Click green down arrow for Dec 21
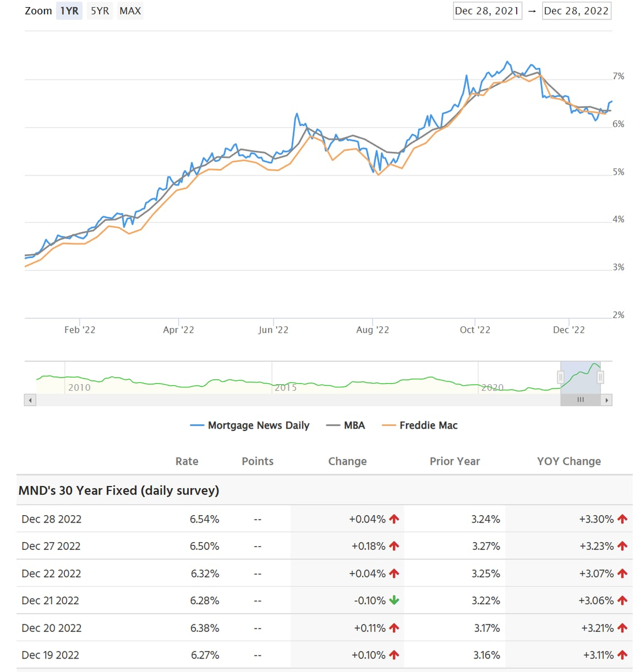This screenshot has height=672, width=641. (394, 600)
